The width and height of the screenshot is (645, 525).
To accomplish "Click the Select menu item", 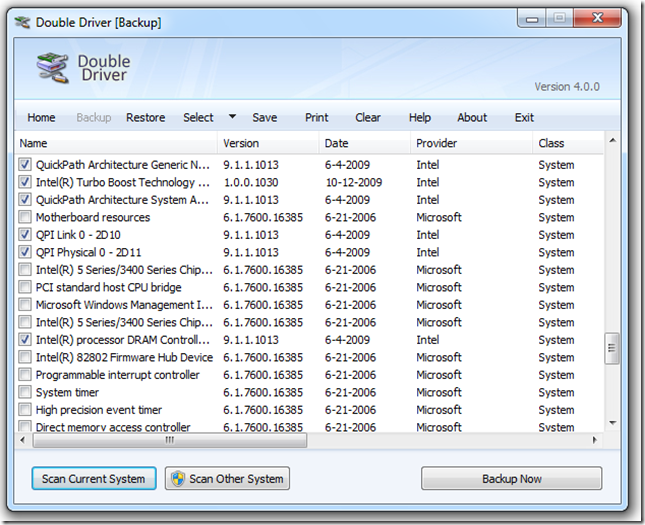I will (198, 118).
